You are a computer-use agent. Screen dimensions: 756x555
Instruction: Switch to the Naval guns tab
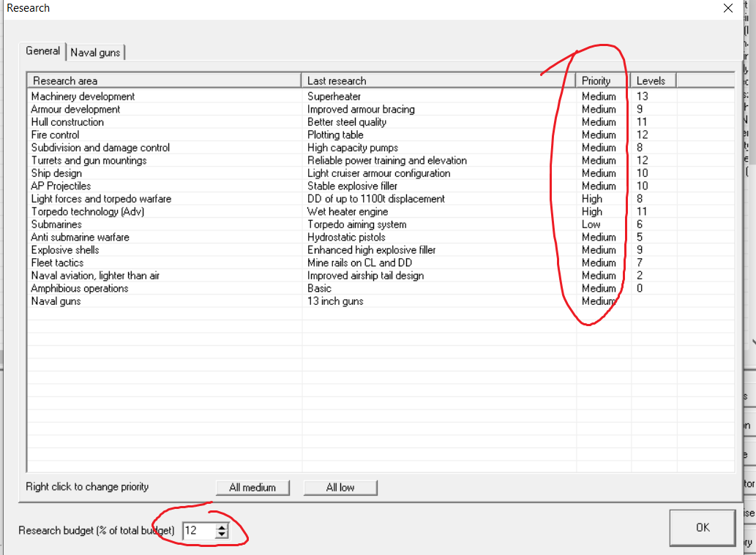pos(96,53)
